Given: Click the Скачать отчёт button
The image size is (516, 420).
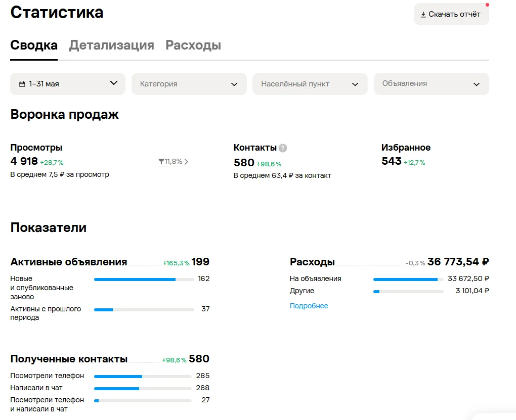Looking at the screenshot, I should point(451,14).
